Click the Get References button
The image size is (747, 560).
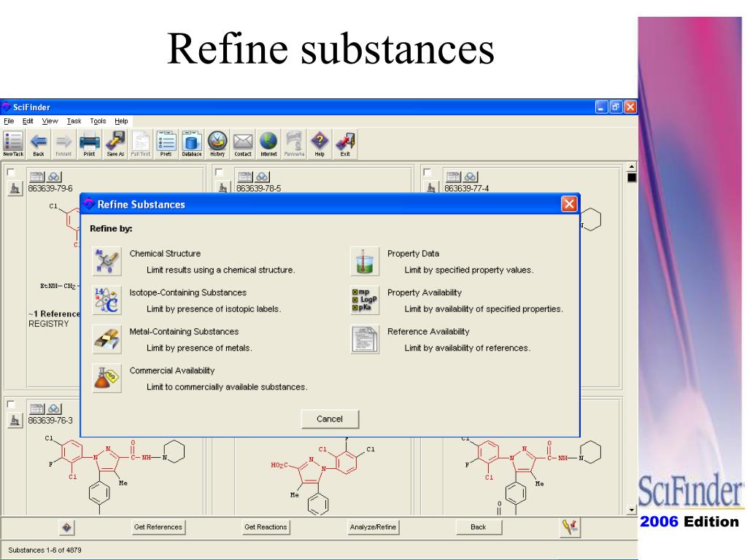click(x=158, y=527)
